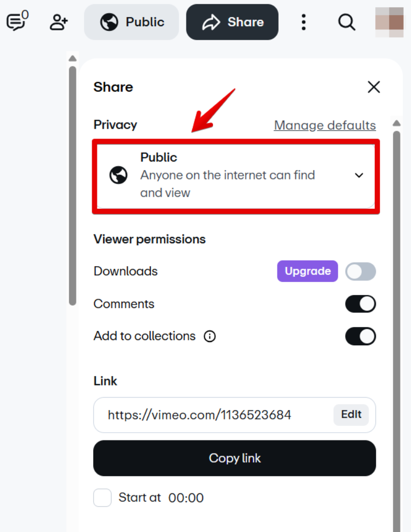Turn off Add to collections toggle
The width and height of the screenshot is (411, 532).
tap(360, 336)
